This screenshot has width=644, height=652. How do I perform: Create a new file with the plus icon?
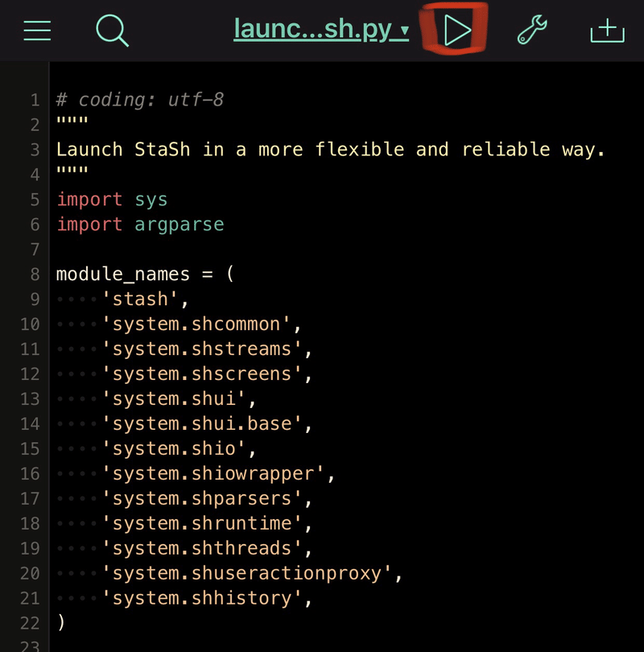(x=607, y=29)
